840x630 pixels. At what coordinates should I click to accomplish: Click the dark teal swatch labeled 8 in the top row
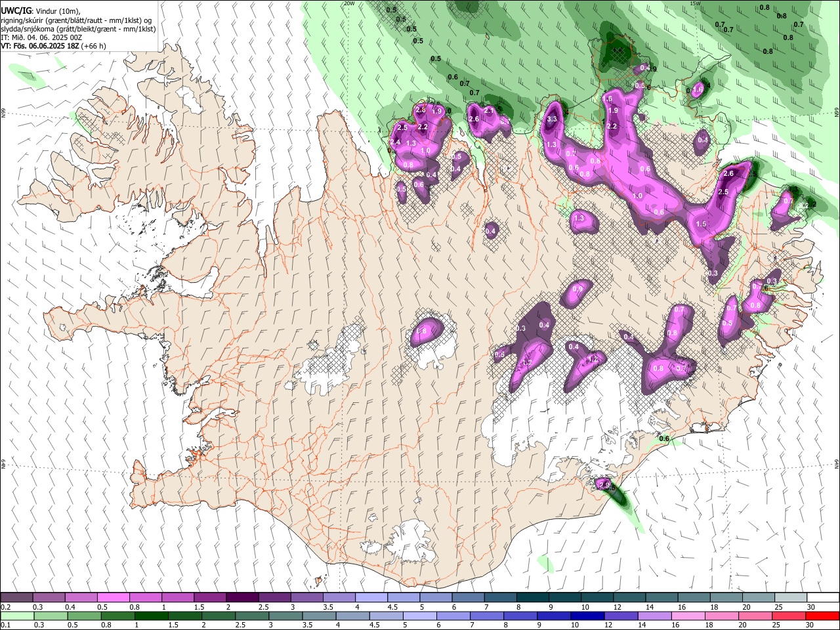point(532,597)
